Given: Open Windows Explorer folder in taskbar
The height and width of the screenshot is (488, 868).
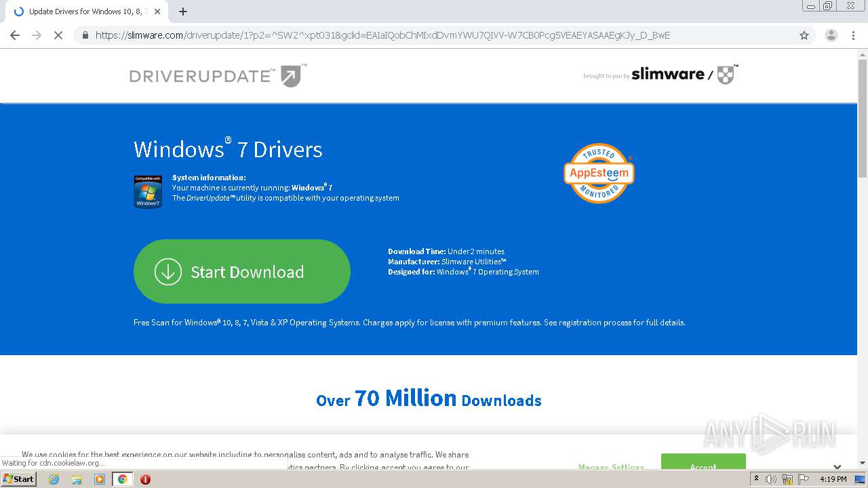Looking at the screenshot, I should pyautogui.click(x=77, y=479).
